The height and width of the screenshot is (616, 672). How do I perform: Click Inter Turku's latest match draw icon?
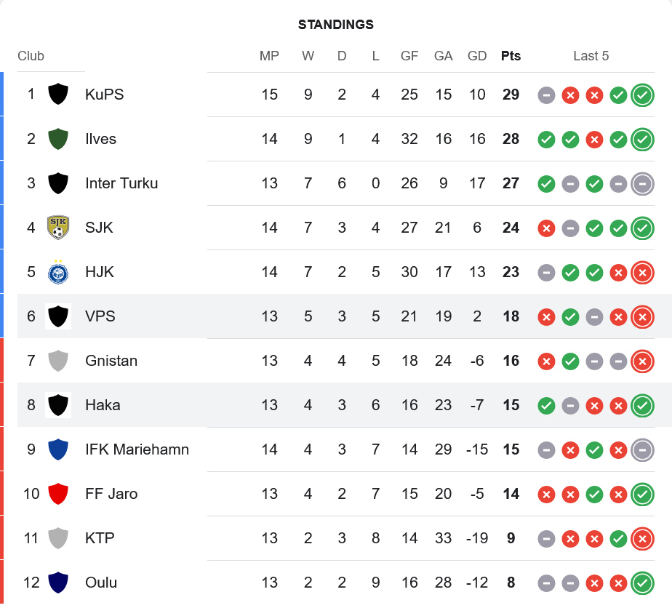(642, 183)
